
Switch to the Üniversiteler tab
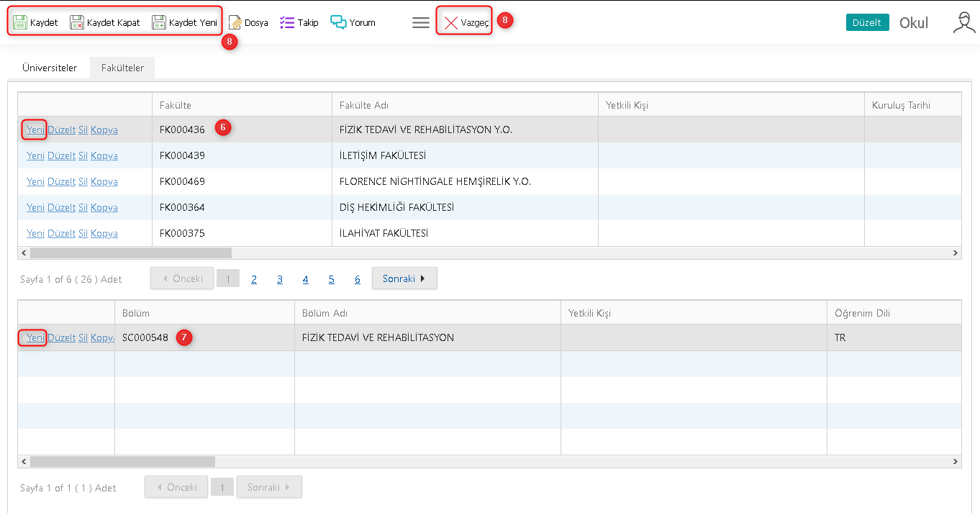[50, 68]
